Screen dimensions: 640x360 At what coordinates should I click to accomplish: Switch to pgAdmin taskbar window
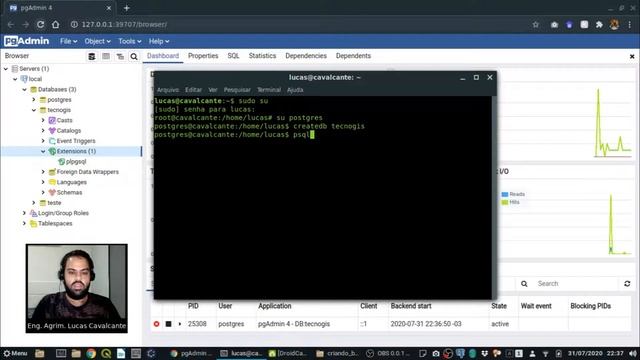coord(192,353)
